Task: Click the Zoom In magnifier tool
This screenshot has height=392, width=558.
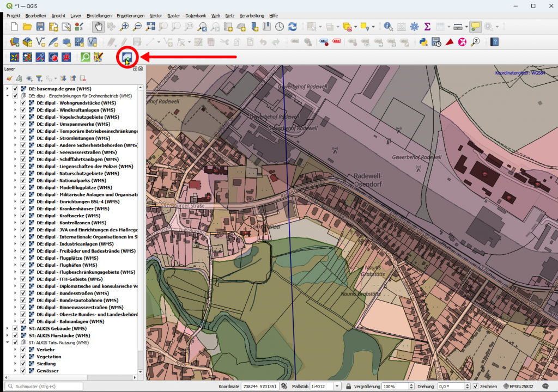Action: click(x=124, y=27)
